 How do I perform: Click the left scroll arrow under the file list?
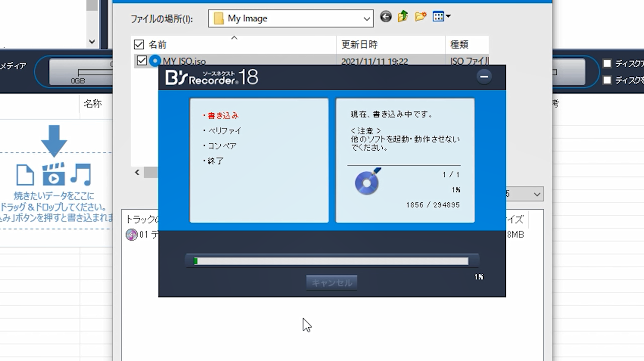tap(137, 172)
